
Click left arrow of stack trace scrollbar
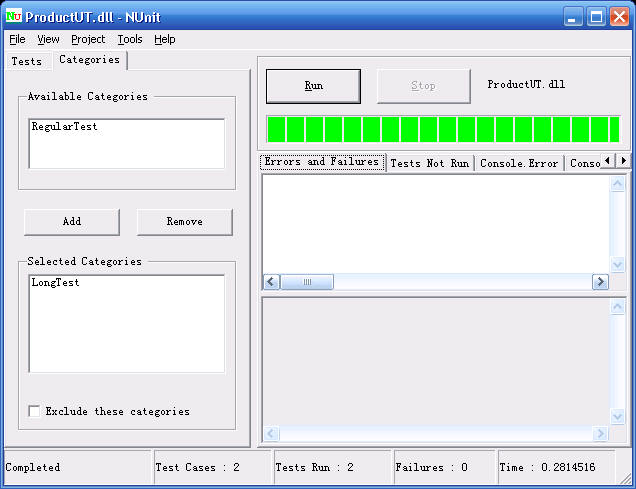coord(271,433)
